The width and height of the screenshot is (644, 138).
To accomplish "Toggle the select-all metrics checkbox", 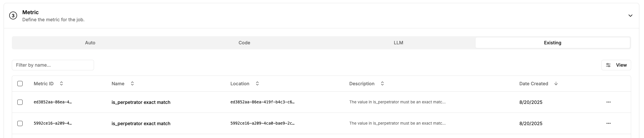I will click(x=20, y=84).
